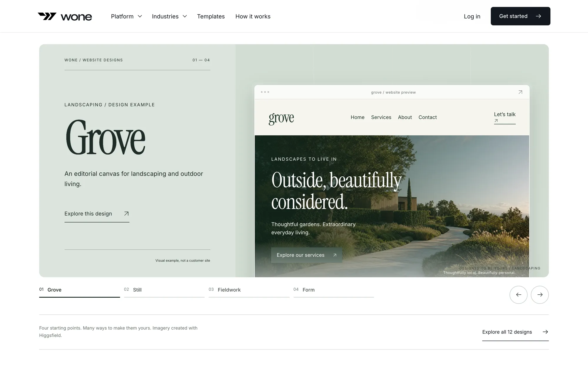Select Services in grove preview nav
Viewport: 588px width, 368px height.
(x=381, y=117)
